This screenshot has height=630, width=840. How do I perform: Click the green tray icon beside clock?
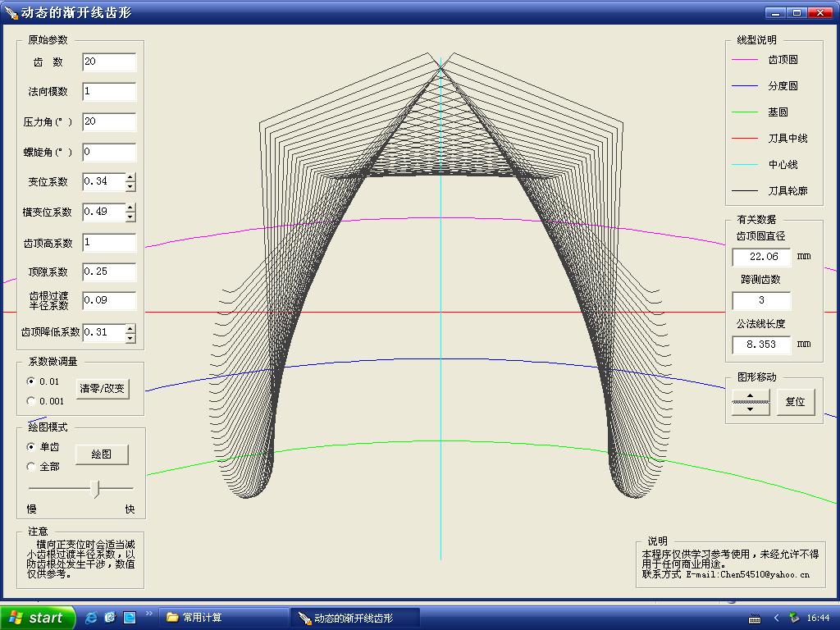794,618
